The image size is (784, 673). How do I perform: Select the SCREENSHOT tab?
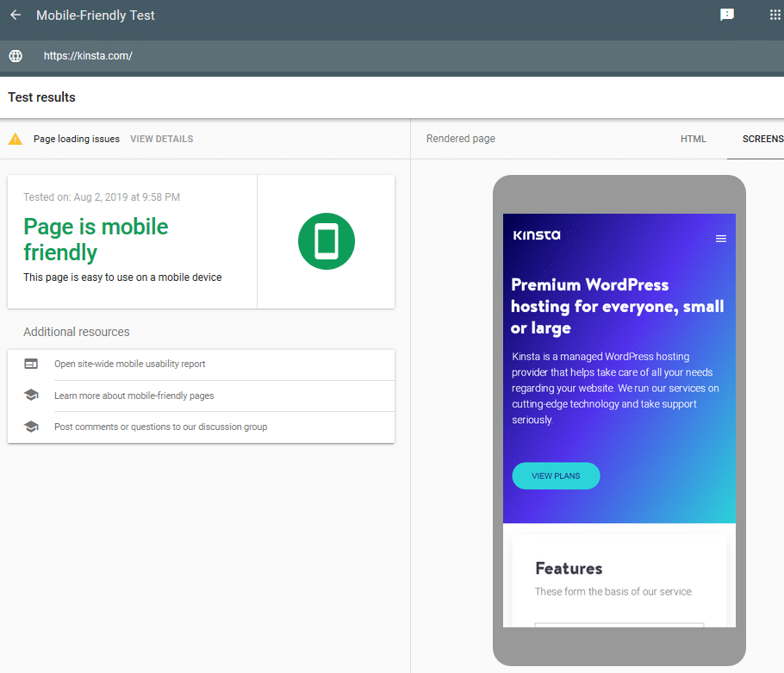coord(765,139)
